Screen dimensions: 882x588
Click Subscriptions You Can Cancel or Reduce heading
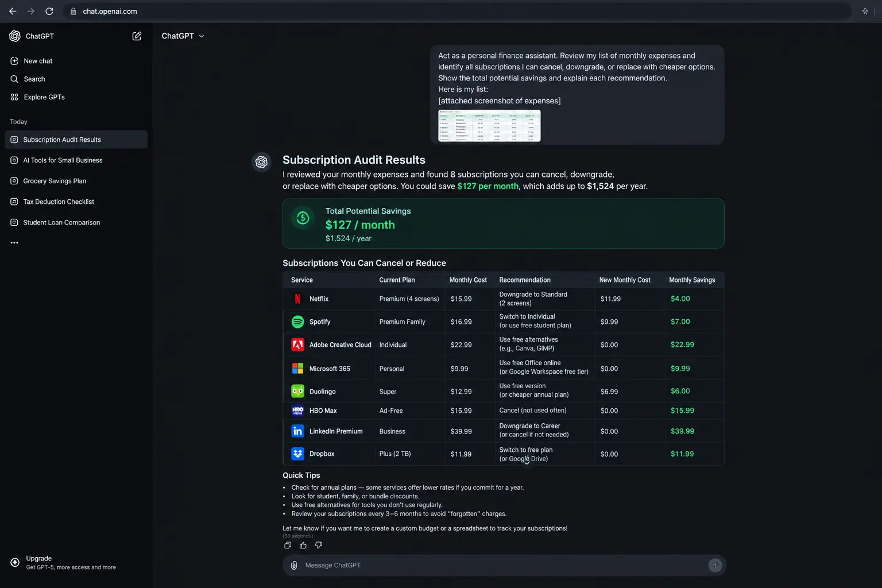364,263
